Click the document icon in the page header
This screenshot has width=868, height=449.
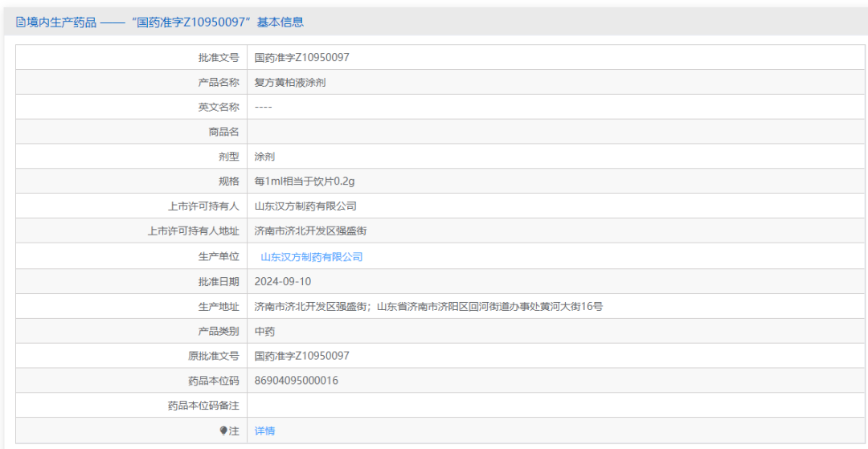tap(21, 22)
